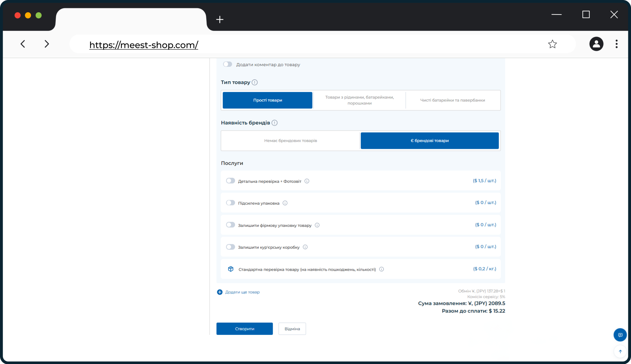Viewport: 631px width, 364px height.
Task: Open the chat support bubble icon
Action: [x=620, y=335]
